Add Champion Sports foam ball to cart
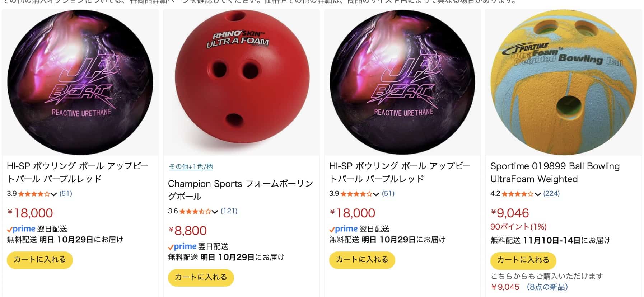Viewport: 644px width, 297px height. point(201,277)
